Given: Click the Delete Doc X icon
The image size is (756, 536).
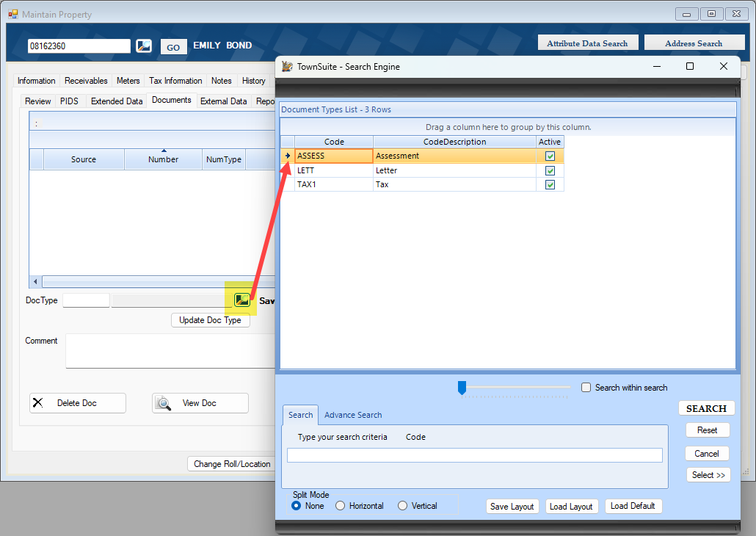Looking at the screenshot, I should [39, 402].
